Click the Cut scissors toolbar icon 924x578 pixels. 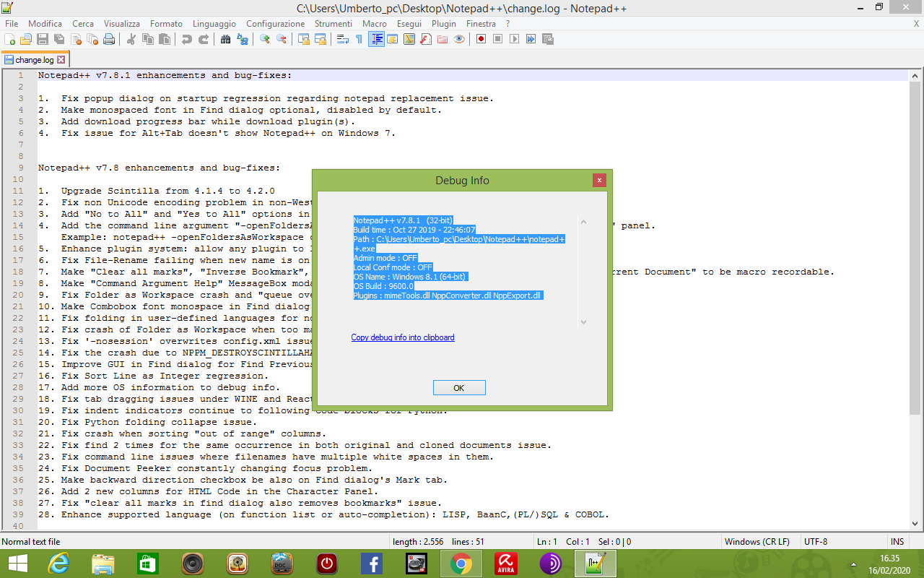coord(131,39)
